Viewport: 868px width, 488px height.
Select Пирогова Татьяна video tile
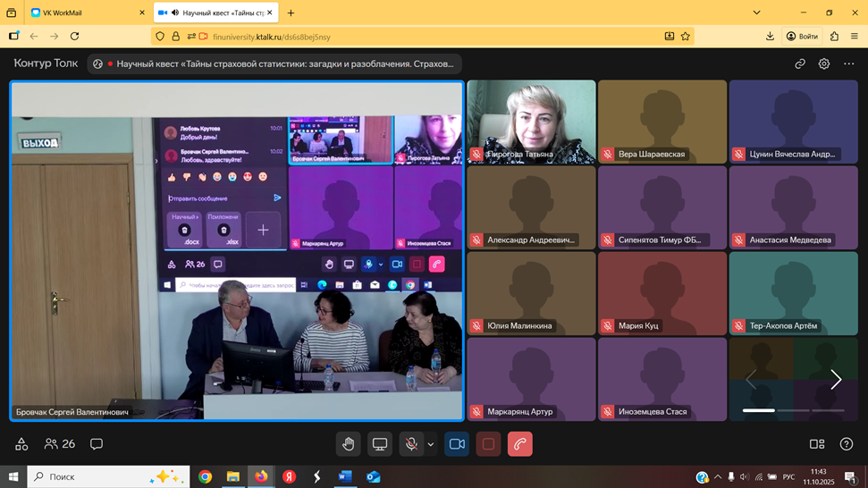[531, 122]
